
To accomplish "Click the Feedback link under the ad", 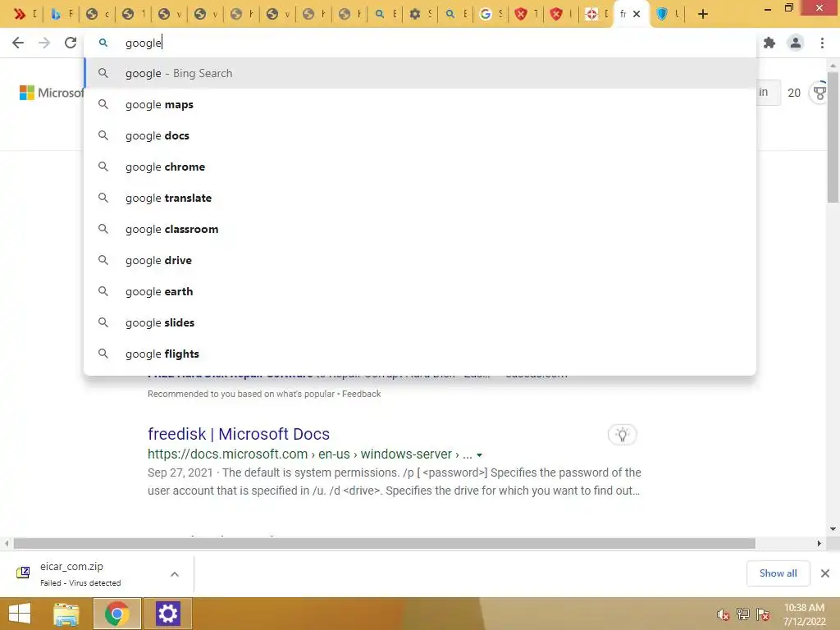I will click(362, 394).
